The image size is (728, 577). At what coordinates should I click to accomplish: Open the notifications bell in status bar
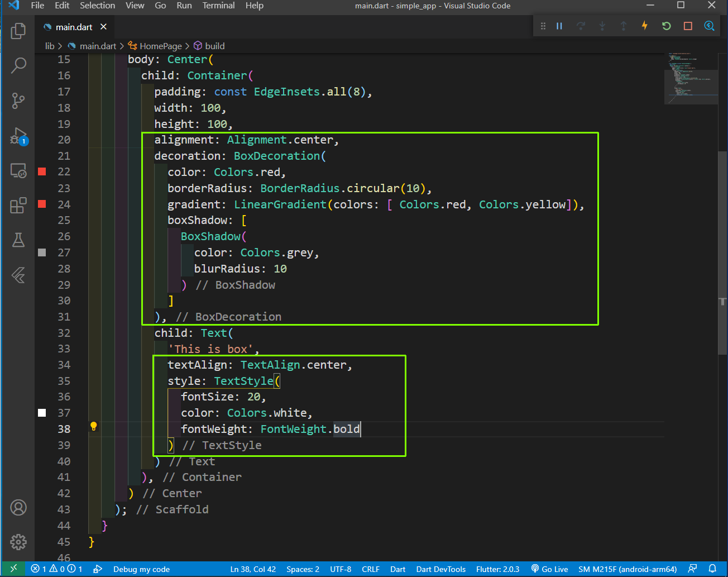coord(712,569)
